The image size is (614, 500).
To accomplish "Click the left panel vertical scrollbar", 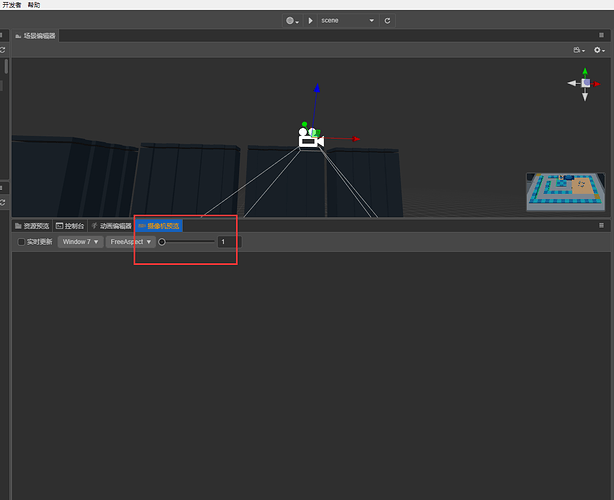I will pyautogui.click(x=6, y=67).
